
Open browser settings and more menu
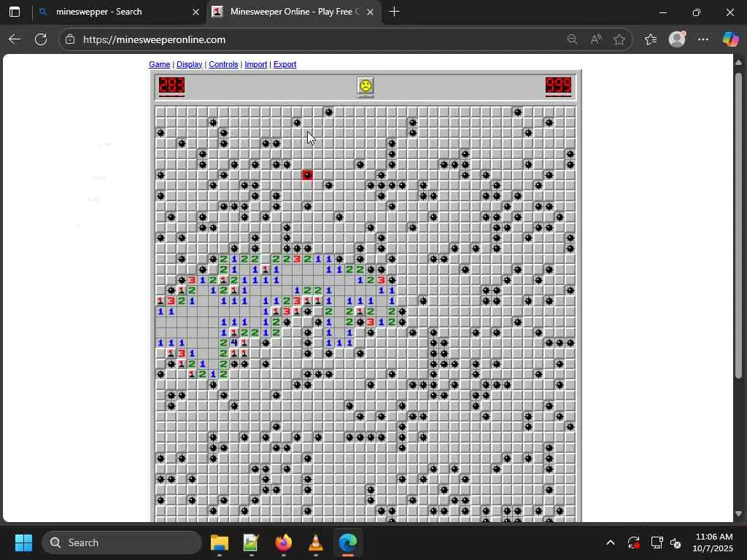(703, 39)
